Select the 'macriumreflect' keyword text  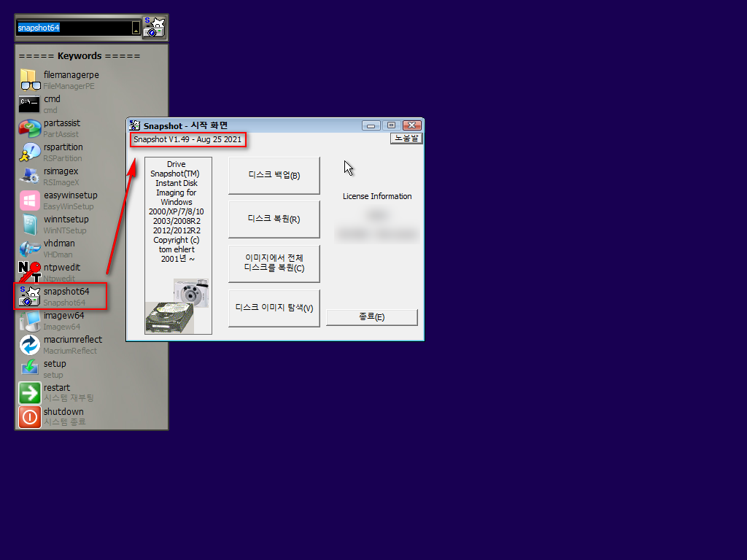[73, 340]
